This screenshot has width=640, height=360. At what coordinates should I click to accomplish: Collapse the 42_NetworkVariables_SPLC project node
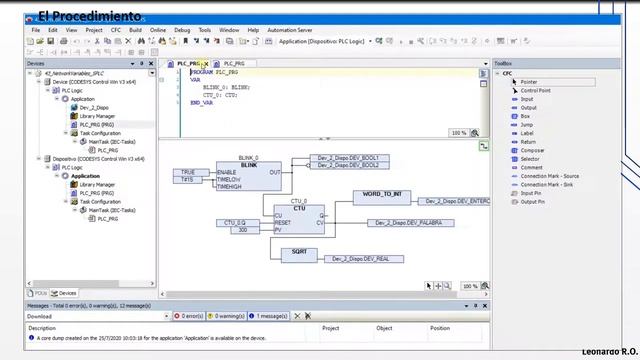point(30,73)
